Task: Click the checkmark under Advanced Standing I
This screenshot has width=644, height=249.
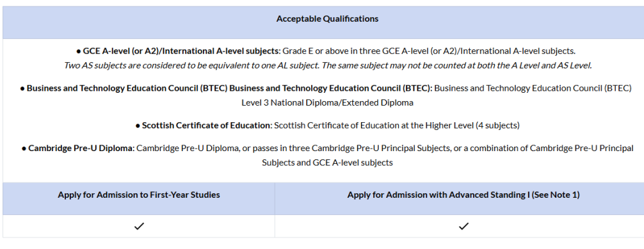Action: 463,226
